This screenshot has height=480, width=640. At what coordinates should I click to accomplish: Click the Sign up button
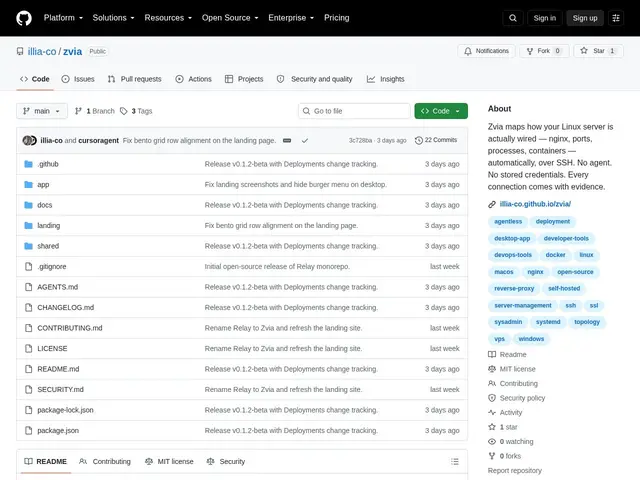tap(584, 18)
